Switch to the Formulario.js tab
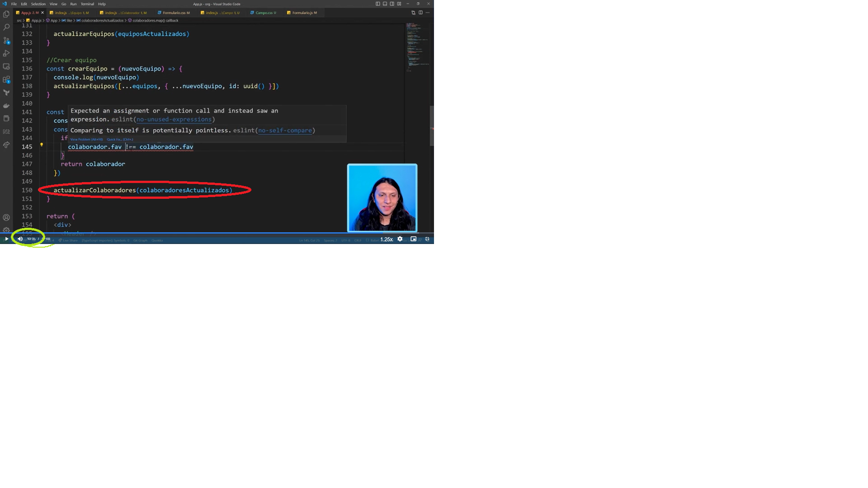Image resolution: width=868 pixels, height=488 pixels. click(302, 13)
